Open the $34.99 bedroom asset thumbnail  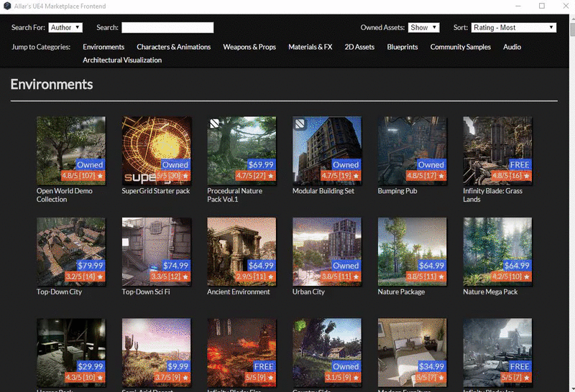(412, 353)
